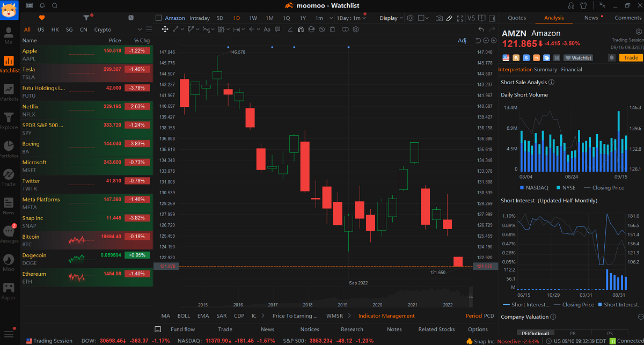644x345 pixels.
Task: Open the chart layout square dropdown
Action: coord(424,18)
